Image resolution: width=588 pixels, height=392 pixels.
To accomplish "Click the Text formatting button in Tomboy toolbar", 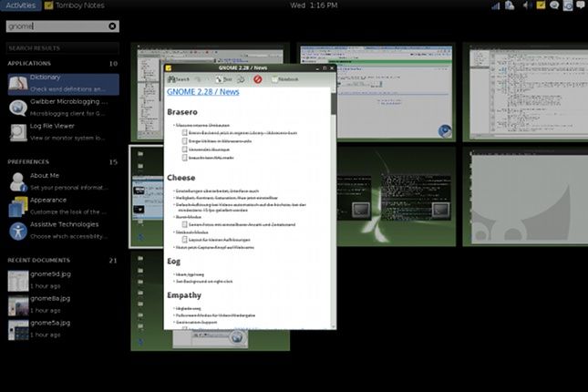I will pyautogui.click(x=224, y=79).
